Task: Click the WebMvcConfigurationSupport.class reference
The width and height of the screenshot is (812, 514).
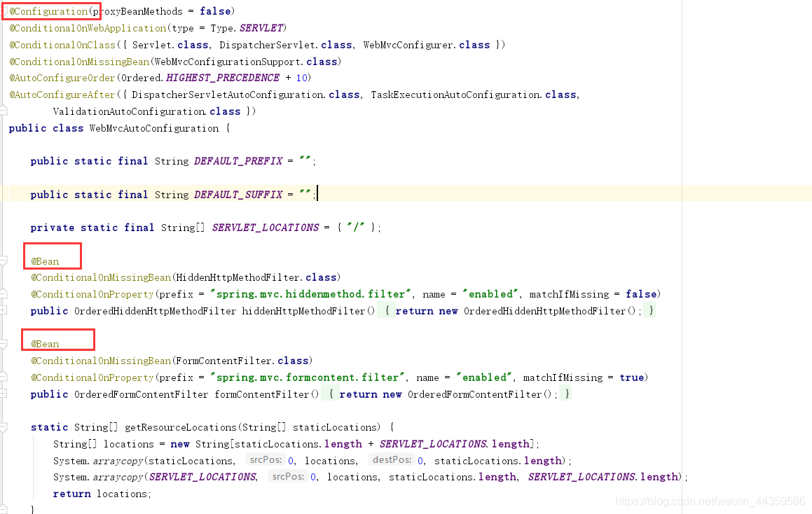Action: coord(245,62)
